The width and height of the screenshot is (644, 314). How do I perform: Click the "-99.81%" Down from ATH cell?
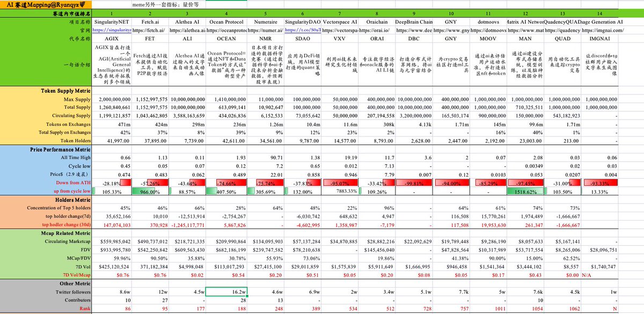pyautogui.click(x=414, y=182)
